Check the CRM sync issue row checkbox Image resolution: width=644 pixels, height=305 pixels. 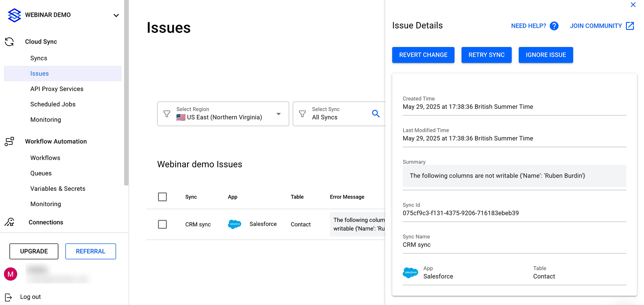pos(162,224)
